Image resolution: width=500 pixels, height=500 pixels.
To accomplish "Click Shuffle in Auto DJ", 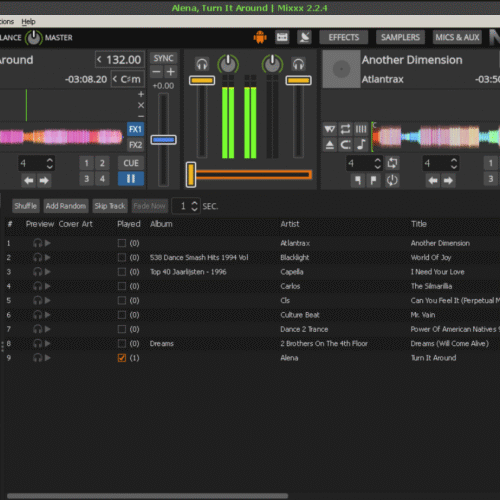I will click(x=26, y=206).
